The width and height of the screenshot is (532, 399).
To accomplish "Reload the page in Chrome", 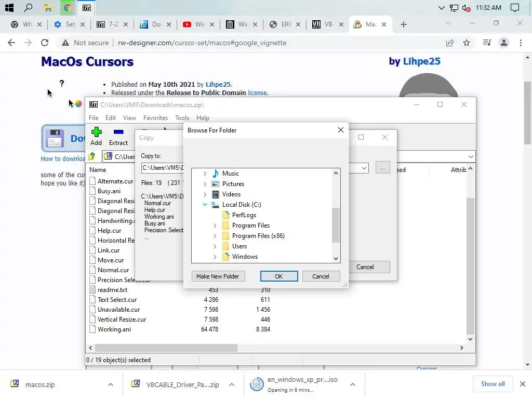I will pos(45,43).
